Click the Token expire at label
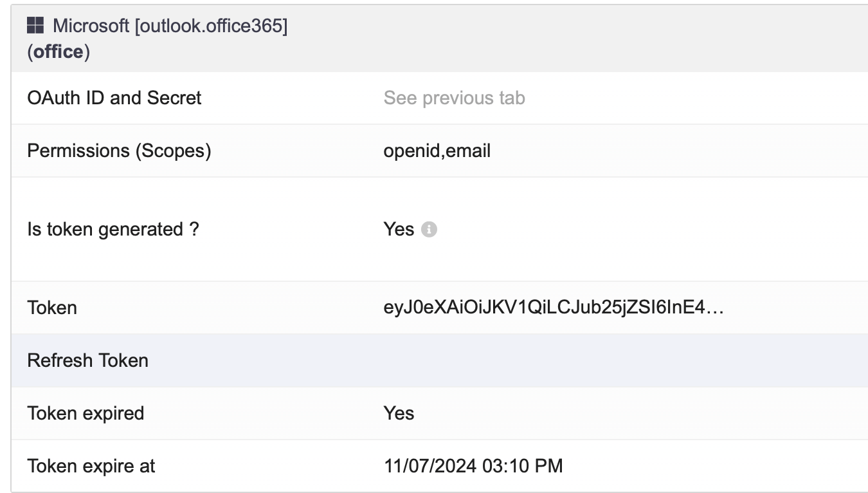The width and height of the screenshot is (868, 493). click(x=91, y=466)
